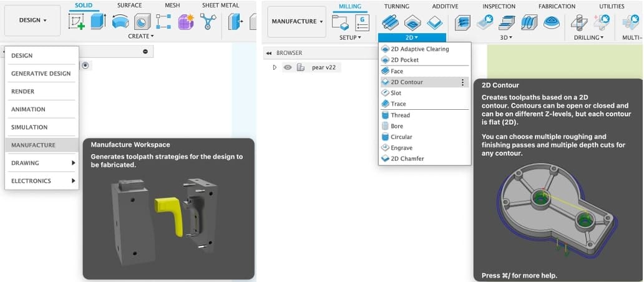This screenshot has height=282, width=644.
Task: Open the DESIGN workspace dropdown
Action: point(32,20)
